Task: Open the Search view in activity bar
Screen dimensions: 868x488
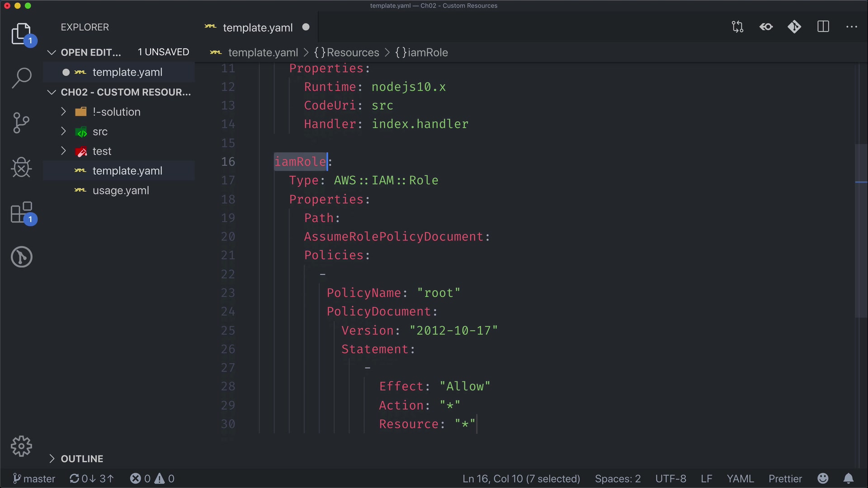Action: pyautogui.click(x=21, y=78)
